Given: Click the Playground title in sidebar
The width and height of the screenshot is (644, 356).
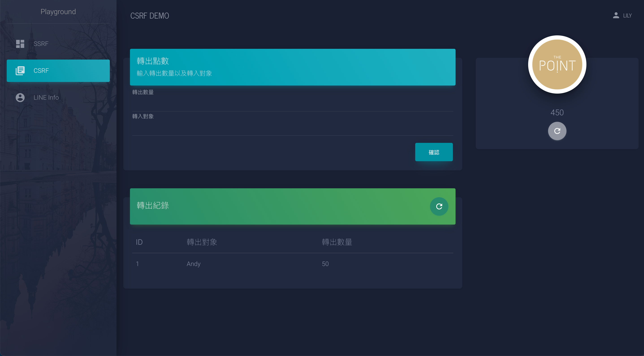Looking at the screenshot, I should point(58,11).
